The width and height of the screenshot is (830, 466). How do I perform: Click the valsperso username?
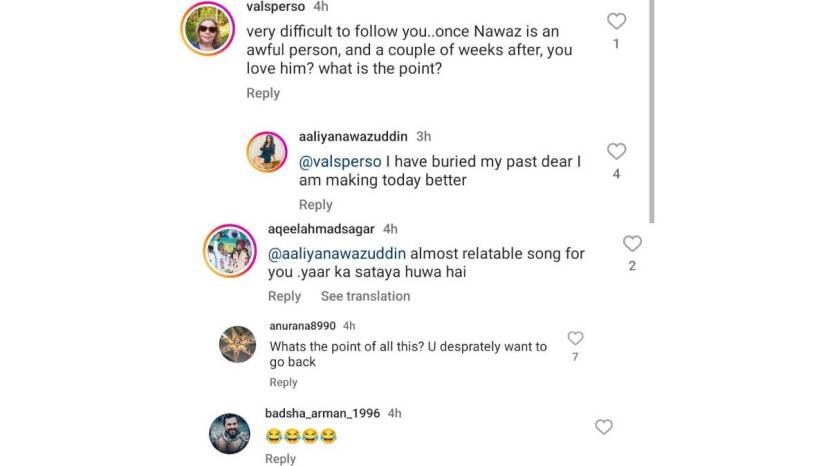(x=275, y=5)
